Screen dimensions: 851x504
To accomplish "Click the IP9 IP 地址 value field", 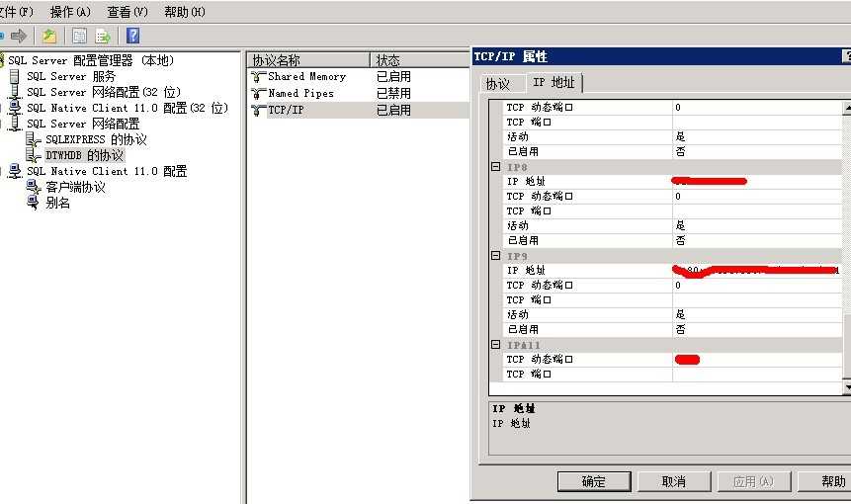I will 757,270.
